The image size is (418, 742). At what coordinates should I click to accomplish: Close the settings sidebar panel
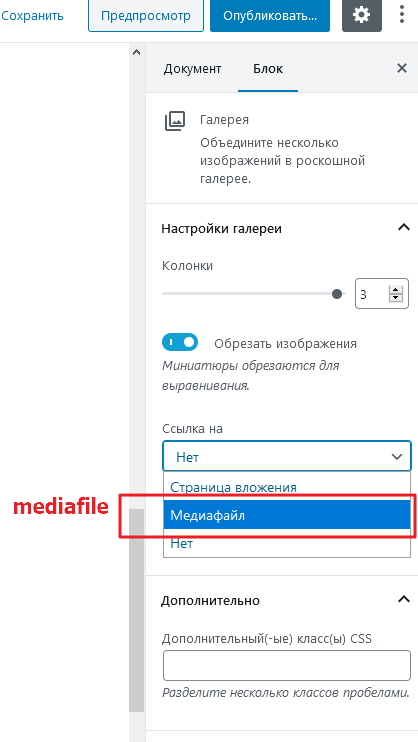(401, 68)
